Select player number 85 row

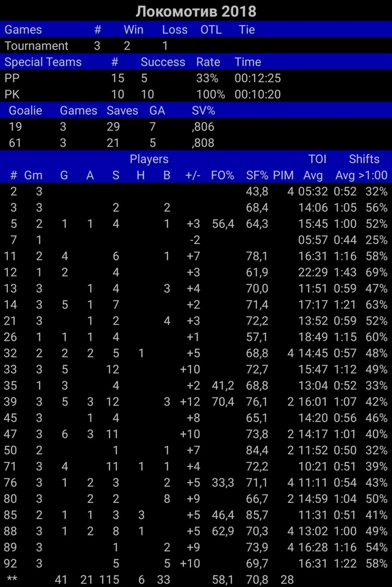pos(196,515)
